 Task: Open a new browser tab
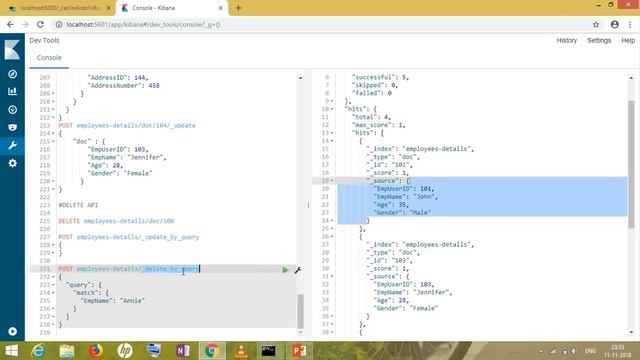238,8
